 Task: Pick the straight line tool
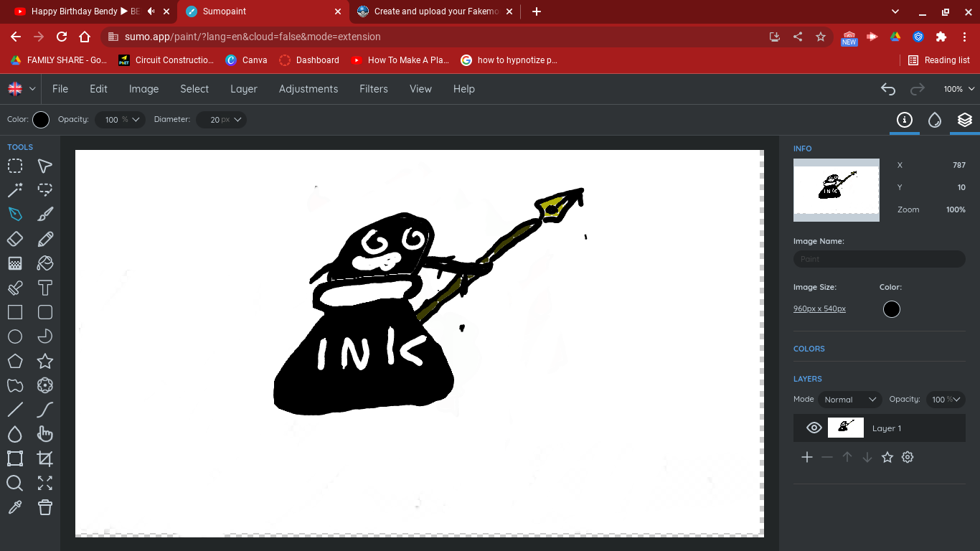15,410
